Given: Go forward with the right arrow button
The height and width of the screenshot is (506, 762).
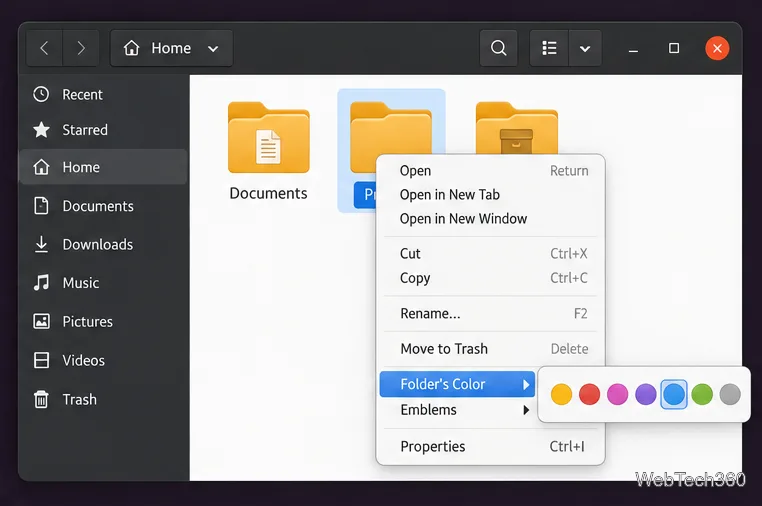Looking at the screenshot, I should (x=81, y=48).
